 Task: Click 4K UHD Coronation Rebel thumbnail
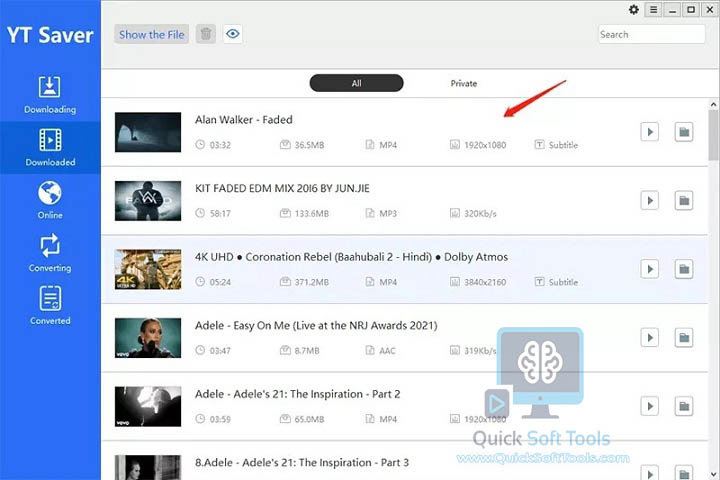coord(148,269)
